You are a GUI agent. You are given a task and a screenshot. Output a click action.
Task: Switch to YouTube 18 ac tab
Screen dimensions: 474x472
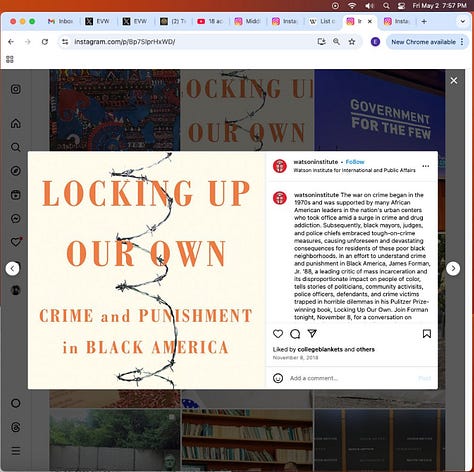point(210,21)
